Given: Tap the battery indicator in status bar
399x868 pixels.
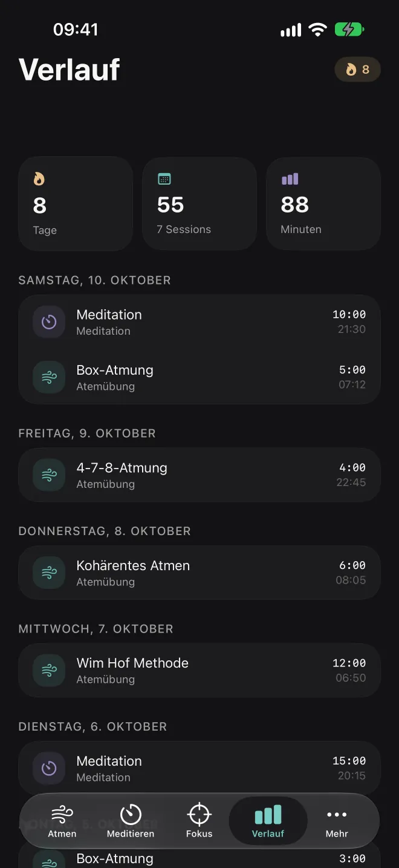Looking at the screenshot, I should click(349, 29).
